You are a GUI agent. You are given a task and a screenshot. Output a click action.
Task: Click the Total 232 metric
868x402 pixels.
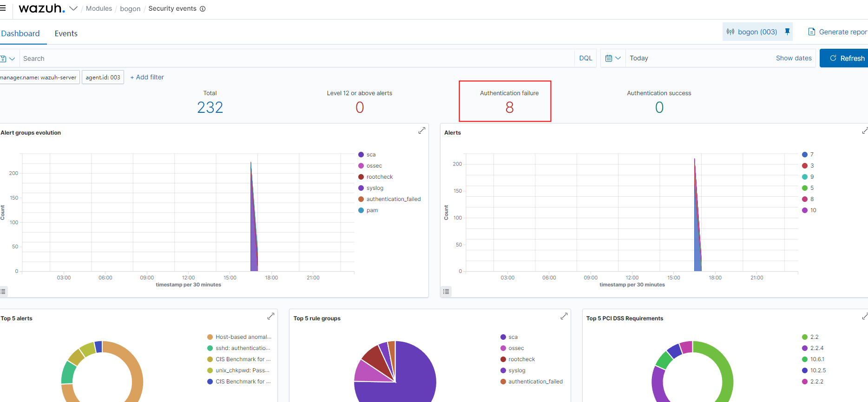[210, 107]
